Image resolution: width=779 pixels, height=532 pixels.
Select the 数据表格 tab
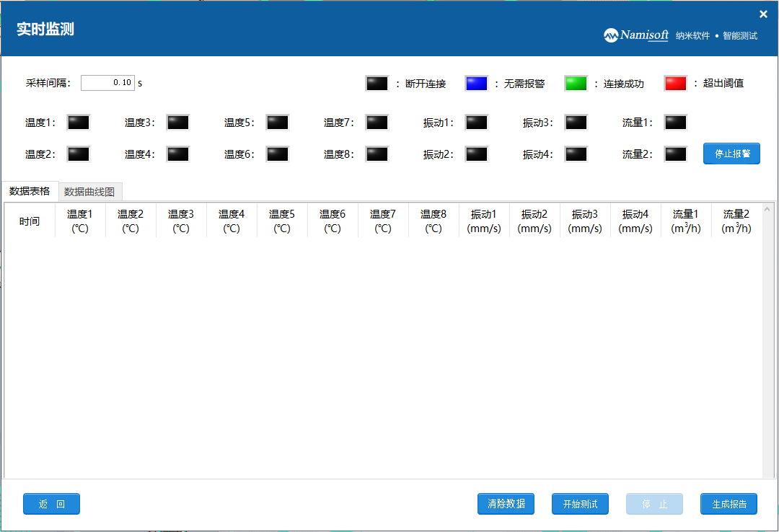30,191
